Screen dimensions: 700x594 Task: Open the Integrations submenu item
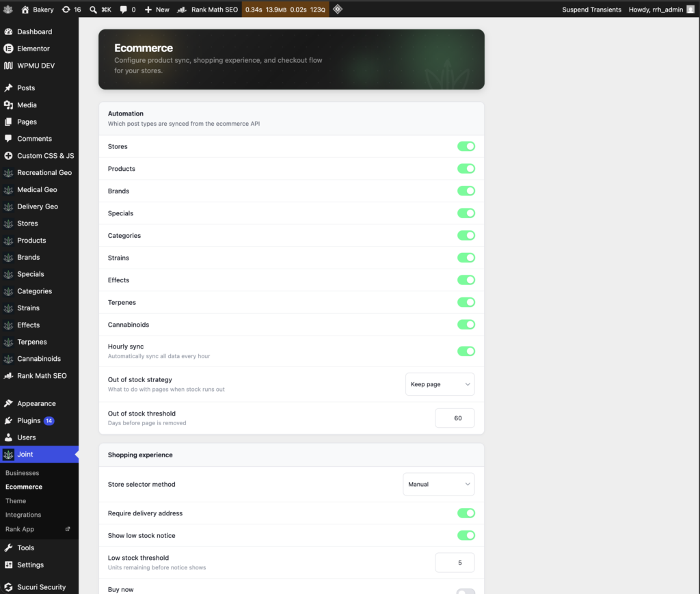pos(23,515)
